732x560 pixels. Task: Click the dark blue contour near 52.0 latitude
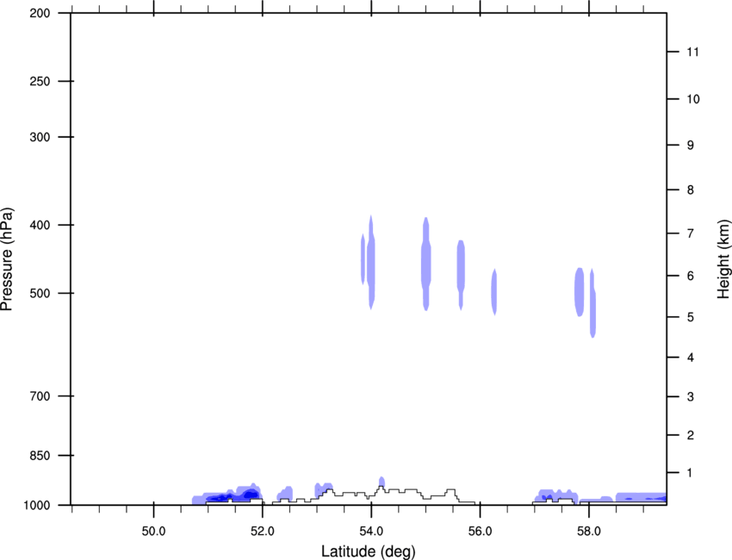point(251,494)
